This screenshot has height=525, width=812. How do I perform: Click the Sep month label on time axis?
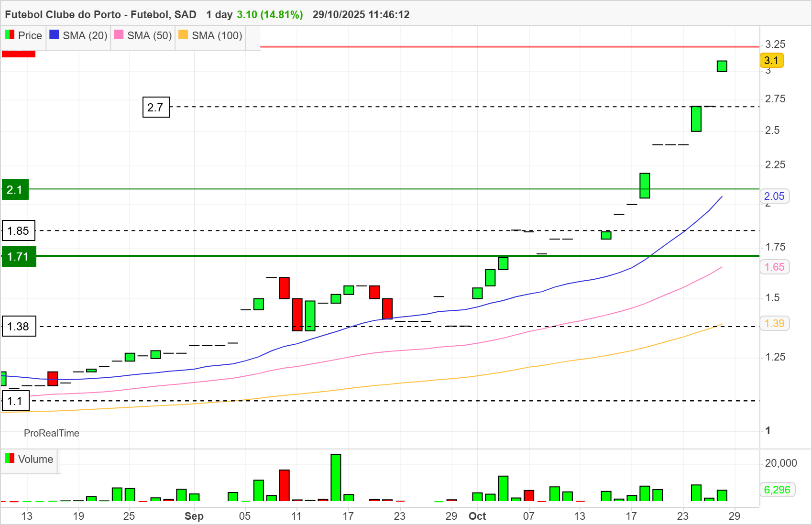coord(194,516)
